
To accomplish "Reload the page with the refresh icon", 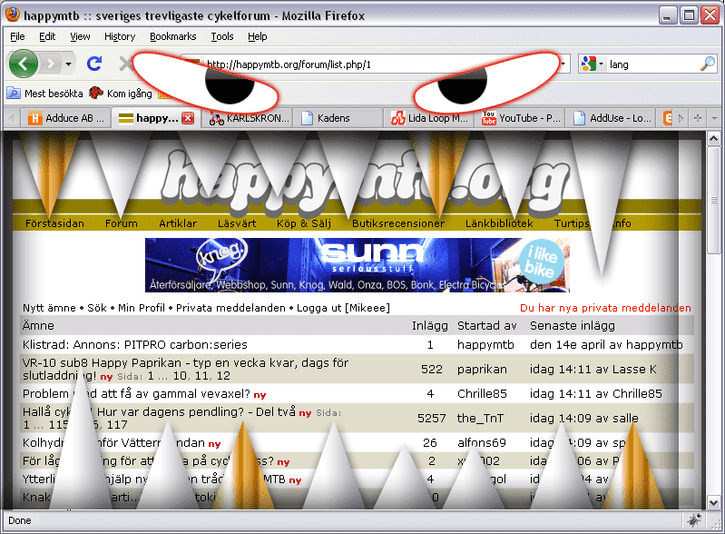I will (x=95, y=64).
